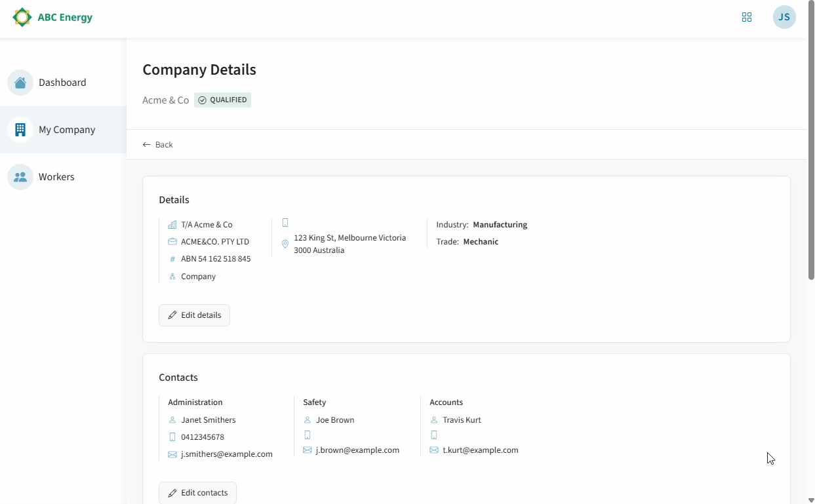Click the ABC Energy brand name
This screenshot has height=504, width=815.
[x=65, y=17]
